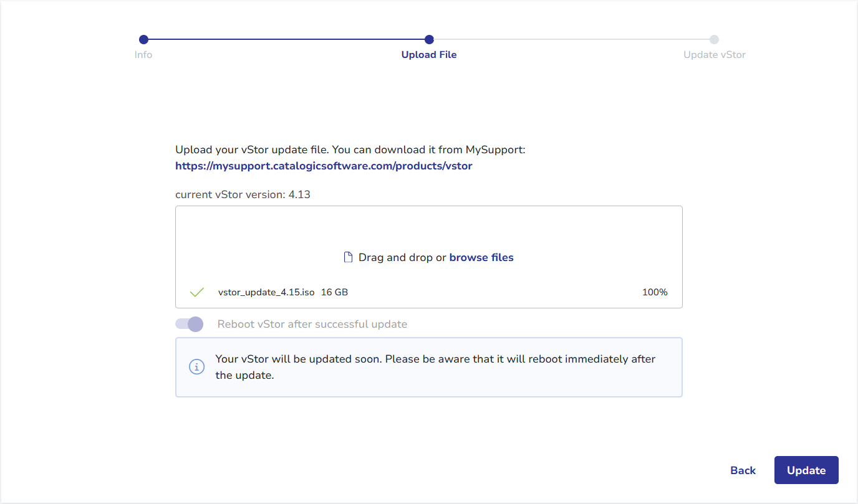Click the info circle icon in the notice
858x504 pixels.
[196, 367]
